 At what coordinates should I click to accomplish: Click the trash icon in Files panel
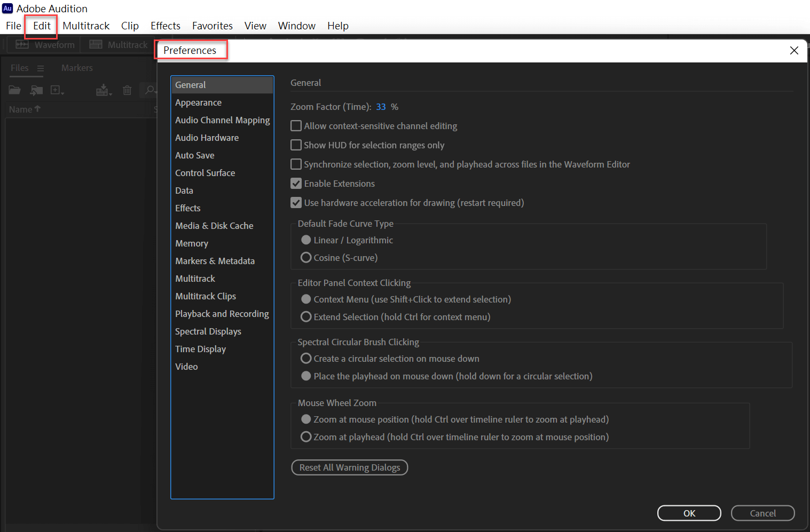point(127,90)
